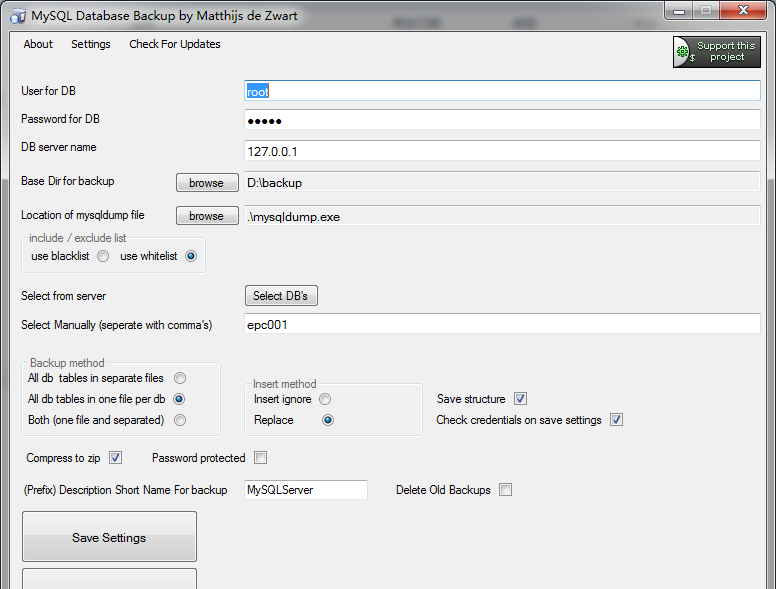Viewport: 776px width, 589px height.
Task: Browse for the mysqldump file location
Action: click(207, 216)
